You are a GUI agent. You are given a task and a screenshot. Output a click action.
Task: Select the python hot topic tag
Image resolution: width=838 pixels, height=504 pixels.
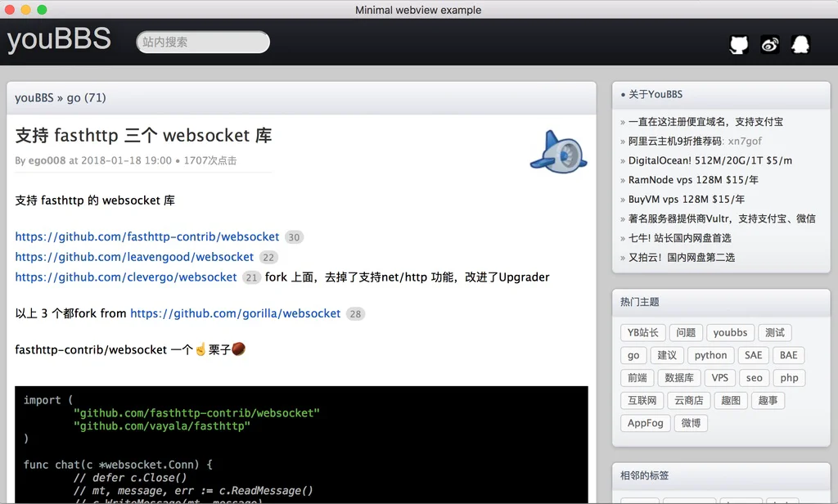[x=710, y=355]
